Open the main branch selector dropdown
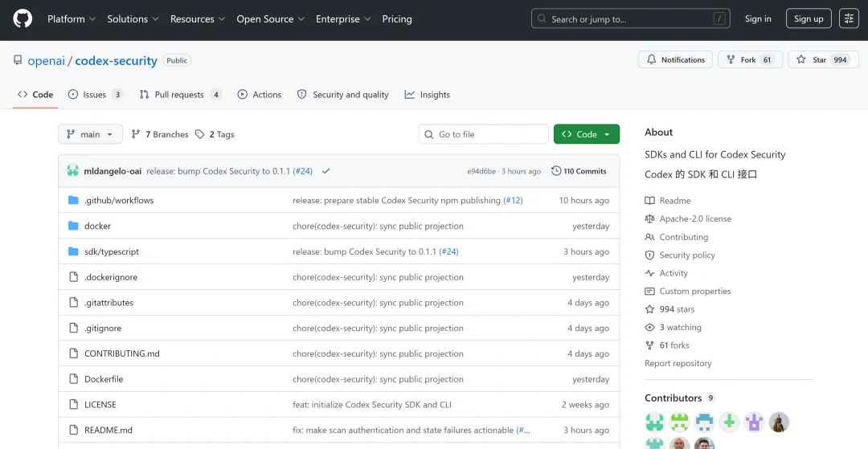868x449 pixels. [90, 134]
